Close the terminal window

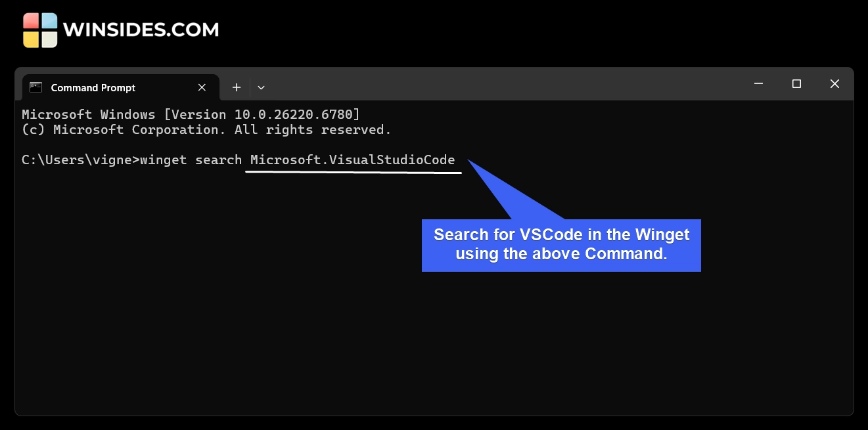pos(834,83)
